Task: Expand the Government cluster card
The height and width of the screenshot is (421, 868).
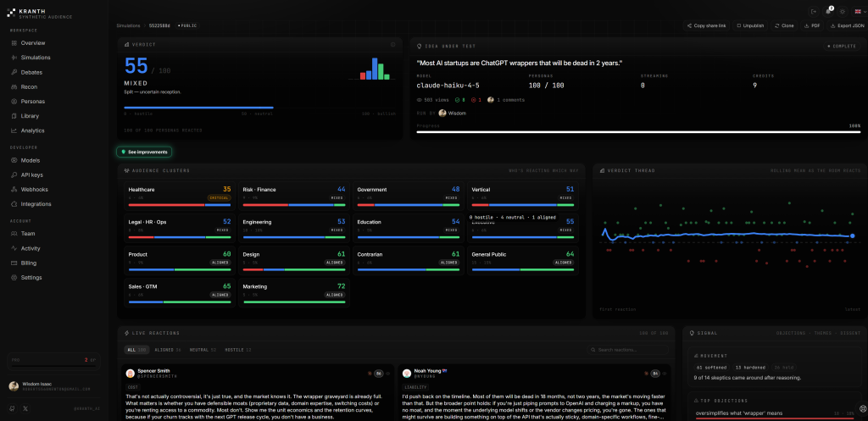Action: click(x=409, y=196)
